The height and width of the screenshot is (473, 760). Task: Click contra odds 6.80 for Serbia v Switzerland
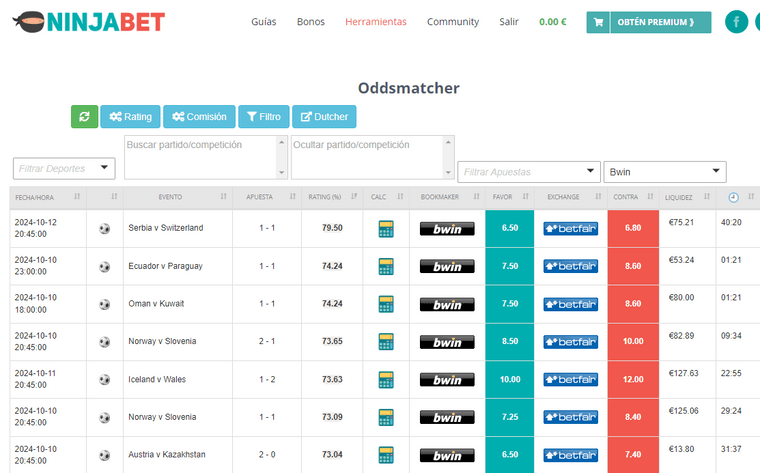coord(633,228)
